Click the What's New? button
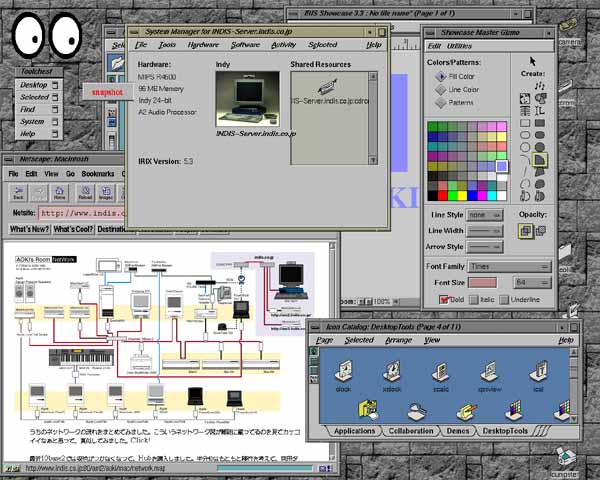The width and height of the screenshot is (600, 480). pos(29,229)
